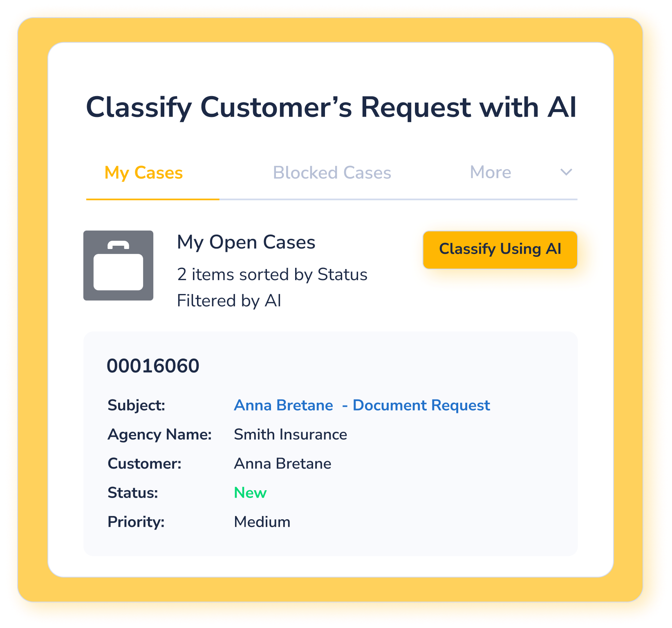Viewport: 672px width, 628px height.
Task: Click the Status field label
Action: click(133, 493)
